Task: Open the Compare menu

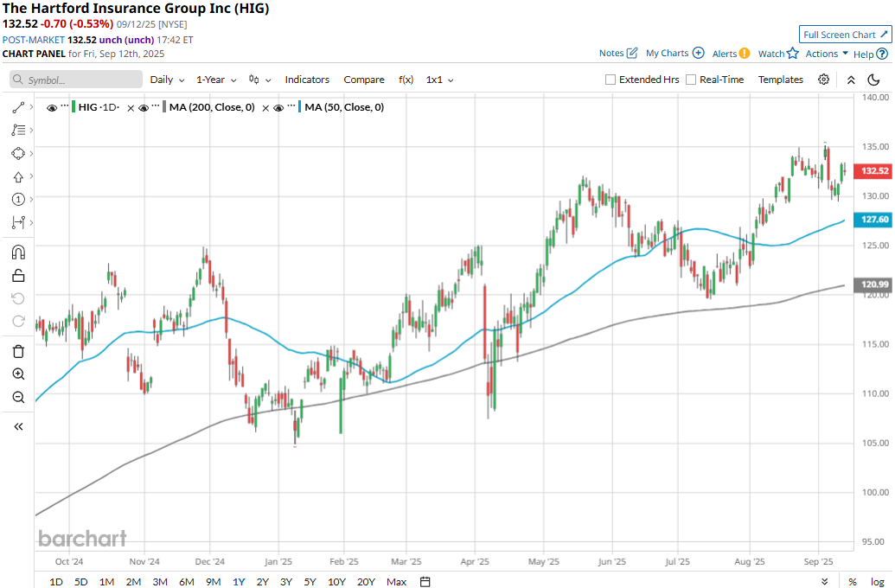Action: [x=363, y=80]
